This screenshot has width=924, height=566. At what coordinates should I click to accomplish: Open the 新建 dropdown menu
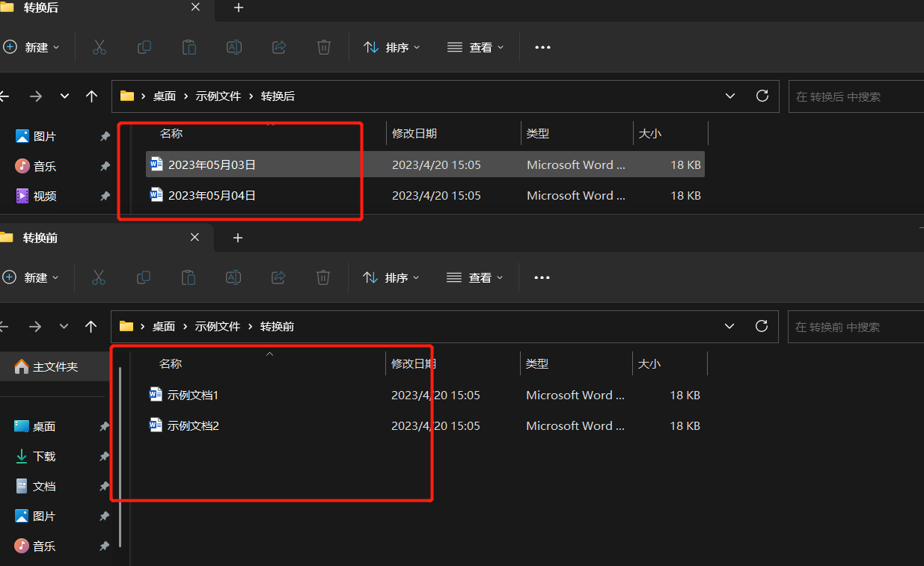click(33, 47)
